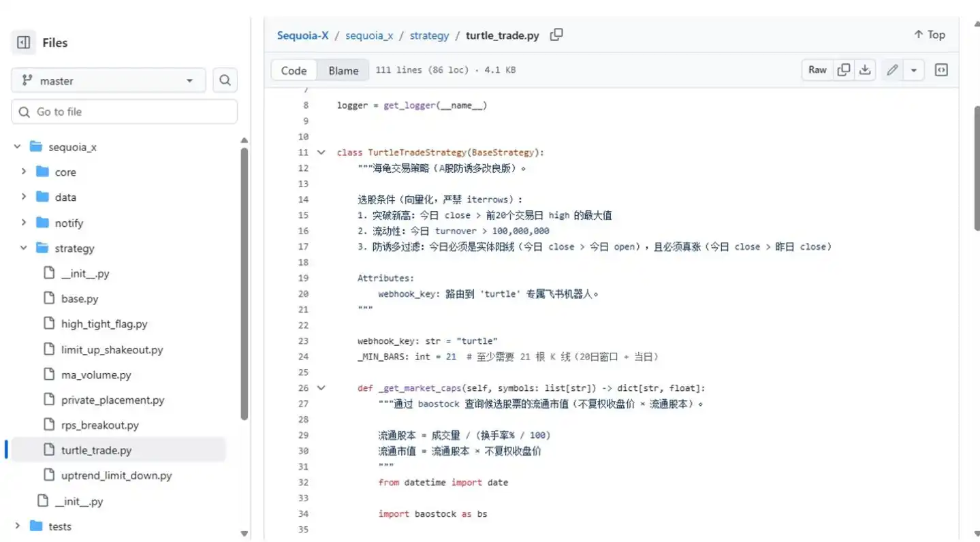The image size is (980, 542).
Task: Focus the Go to file field
Action: click(124, 112)
